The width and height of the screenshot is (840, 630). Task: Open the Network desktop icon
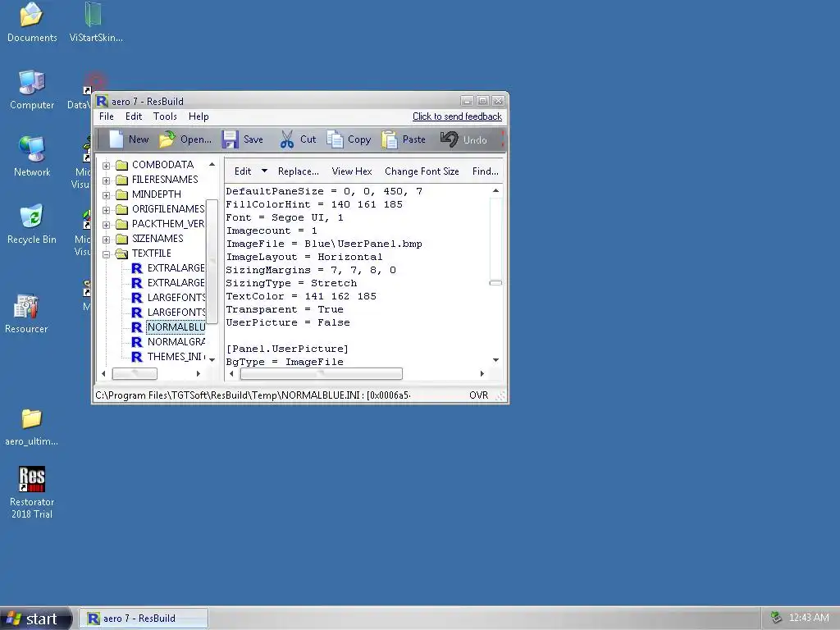pyautogui.click(x=32, y=149)
